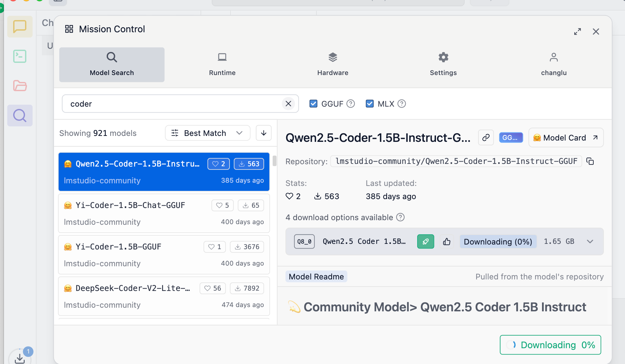The image size is (625, 364).
Task: Select DeepSeek-Coder-V2-Lite model result
Action: point(164,296)
